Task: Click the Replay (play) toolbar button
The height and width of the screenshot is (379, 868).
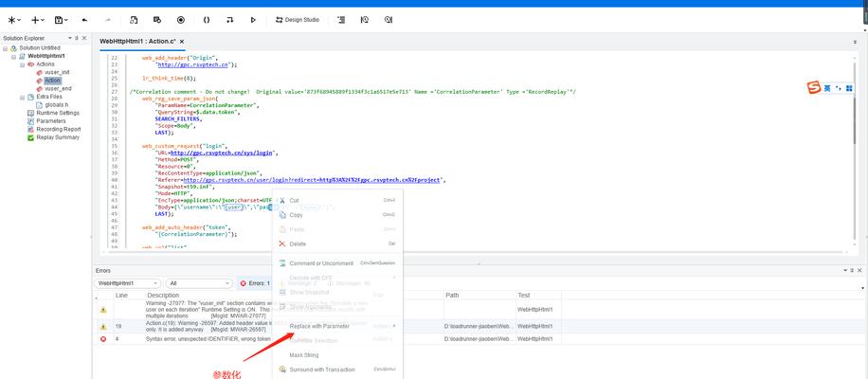Action: (253, 20)
